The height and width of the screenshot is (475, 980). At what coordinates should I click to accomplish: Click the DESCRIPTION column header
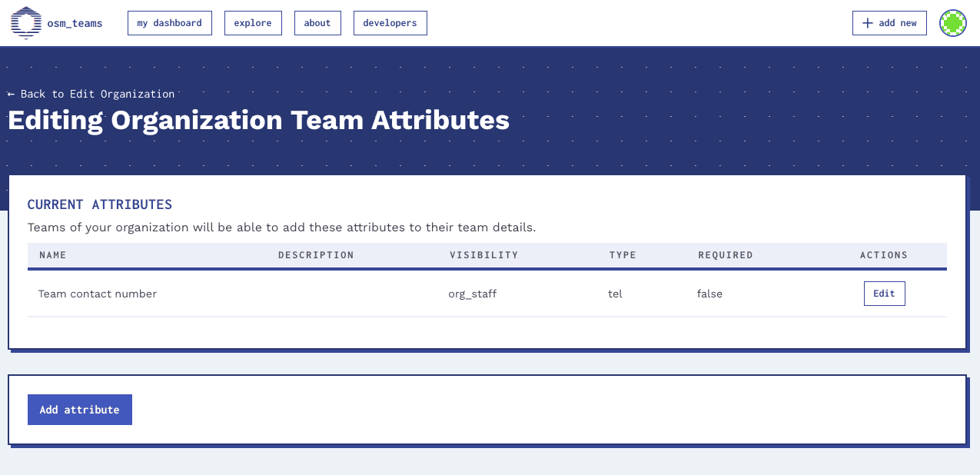[316, 254]
